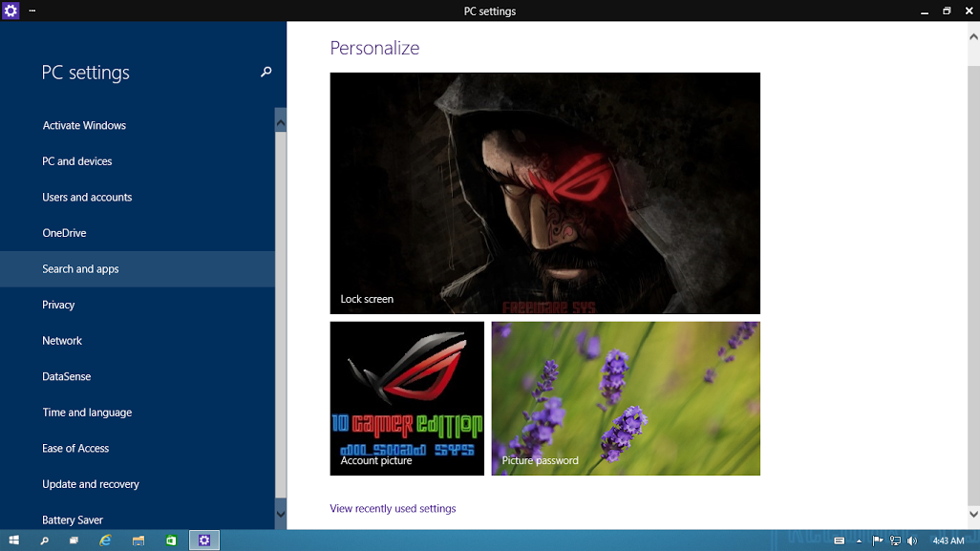Open Network settings
The image size is (980, 551).
coord(138,341)
